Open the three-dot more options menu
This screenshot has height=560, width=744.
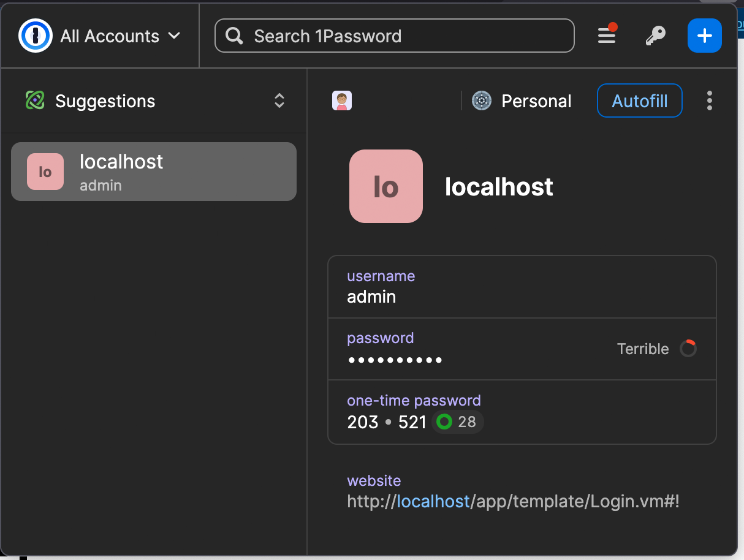[x=709, y=100]
